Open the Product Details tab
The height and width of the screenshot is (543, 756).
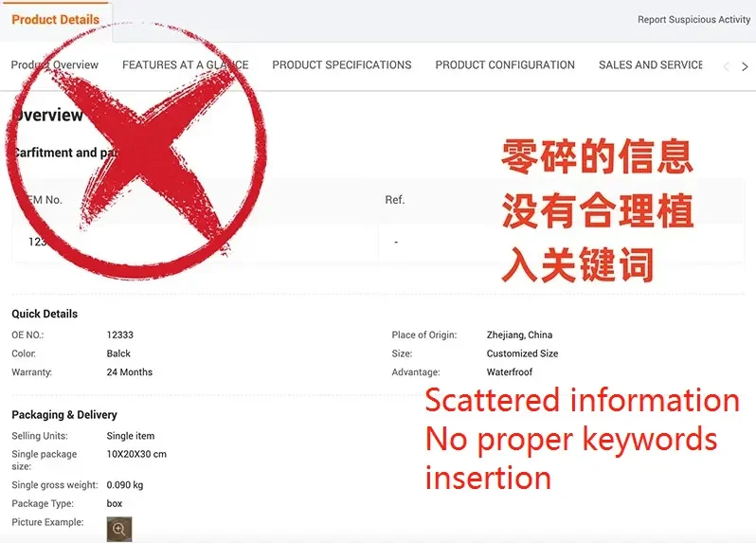[56, 20]
